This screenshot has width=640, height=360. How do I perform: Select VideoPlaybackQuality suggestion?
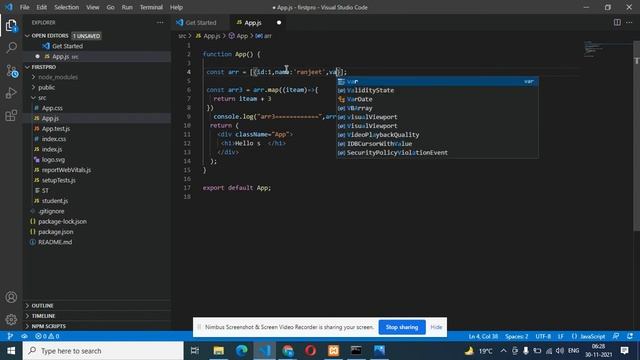pos(437,135)
